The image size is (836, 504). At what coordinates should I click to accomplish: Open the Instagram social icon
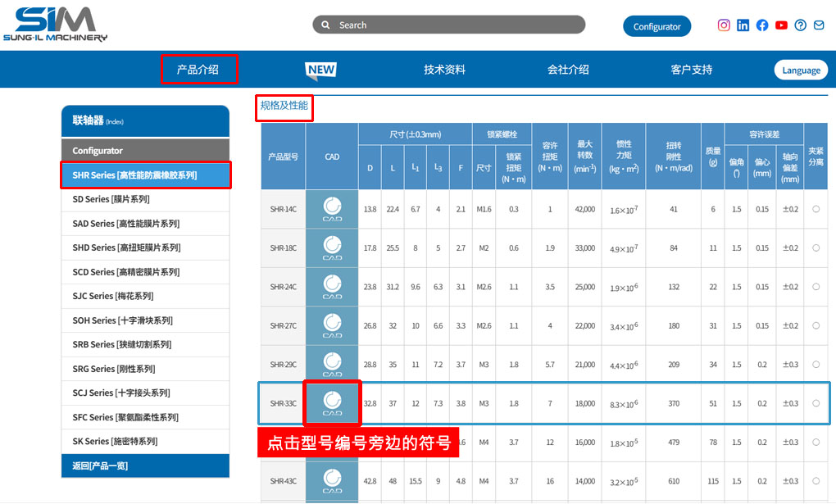click(x=724, y=25)
